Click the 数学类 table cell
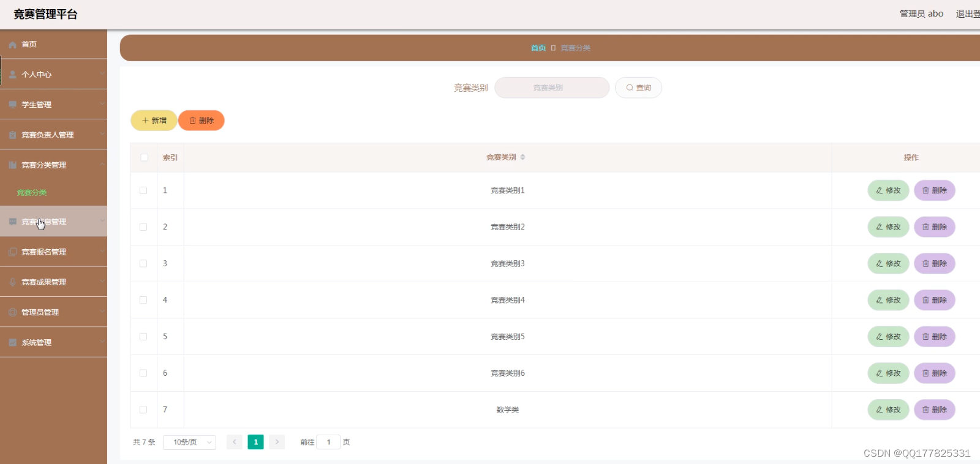The width and height of the screenshot is (980, 464). pos(508,410)
